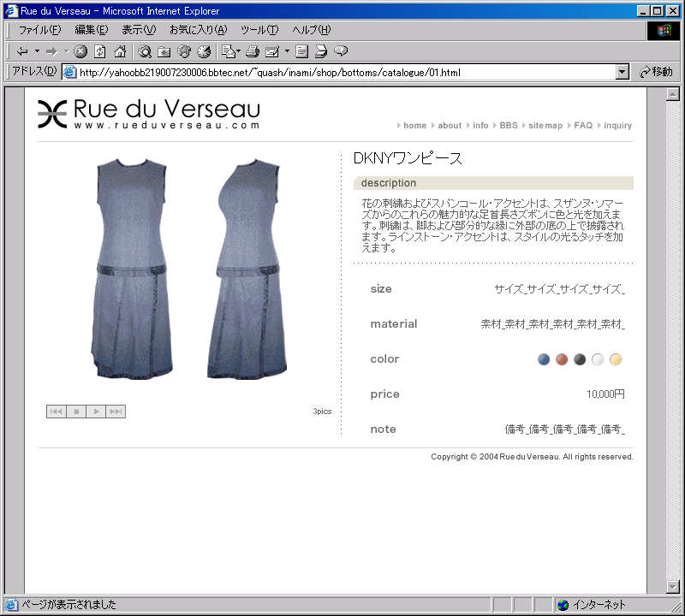This screenshot has width=685, height=616.
Task: Click the 10,000円 price value
Action: 605,394
